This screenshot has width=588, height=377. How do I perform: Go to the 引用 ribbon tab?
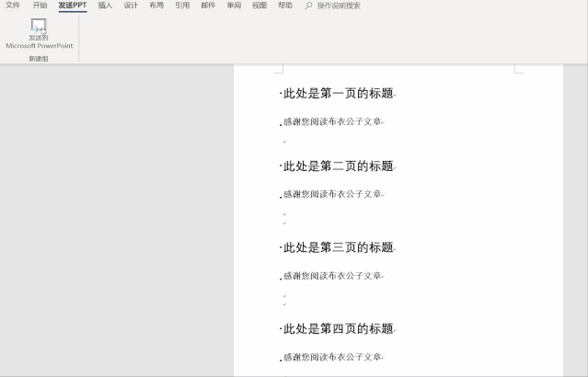coord(182,6)
